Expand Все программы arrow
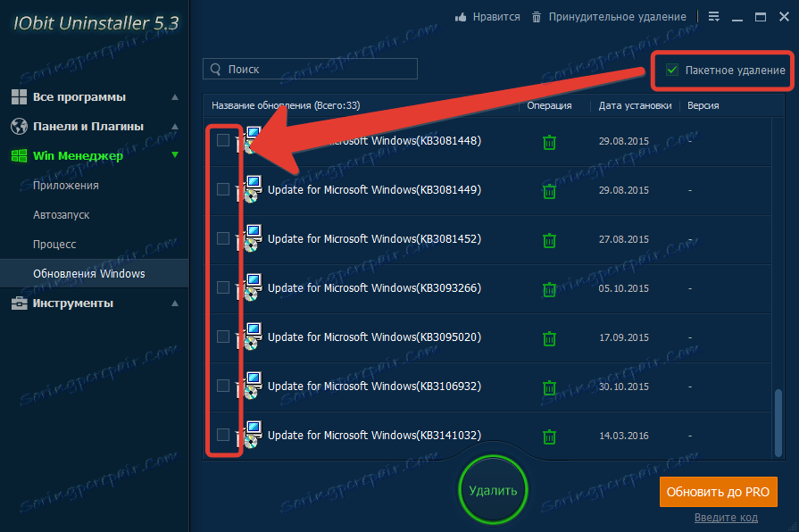Image resolution: width=799 pixels, height=532 pixels. (175, 96)
